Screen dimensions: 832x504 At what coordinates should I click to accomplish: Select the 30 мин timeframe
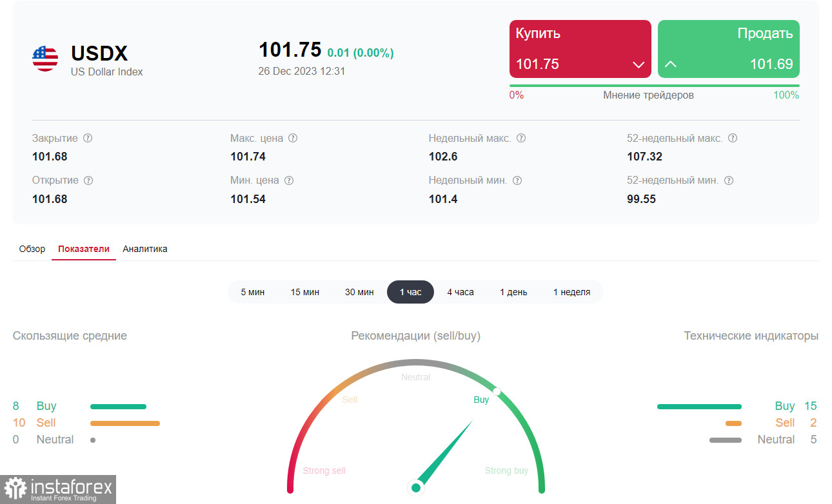point(359,292)
